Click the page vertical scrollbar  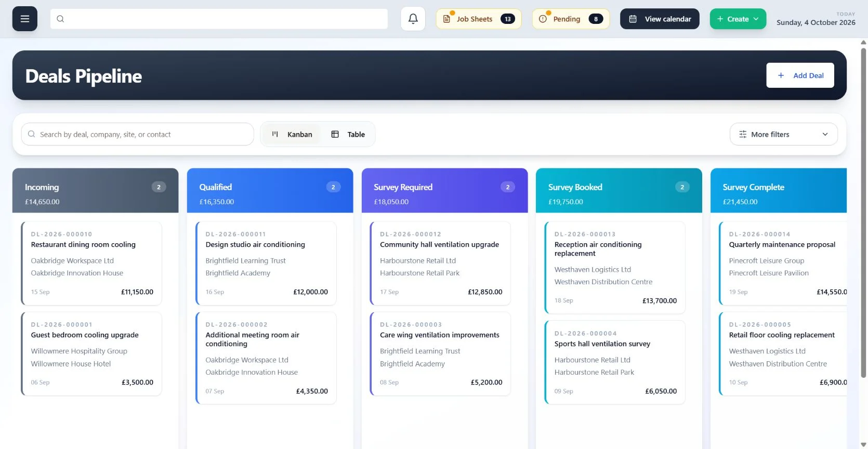(x=864, y=213)
